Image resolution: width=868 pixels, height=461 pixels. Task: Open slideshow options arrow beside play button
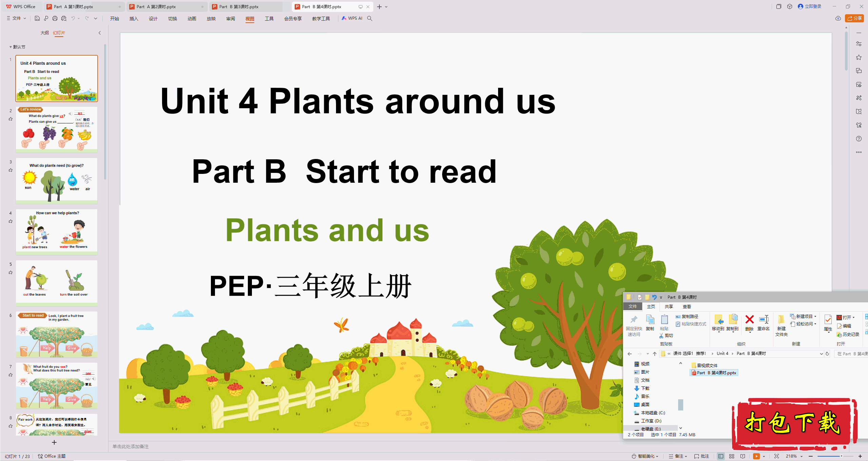764,456
